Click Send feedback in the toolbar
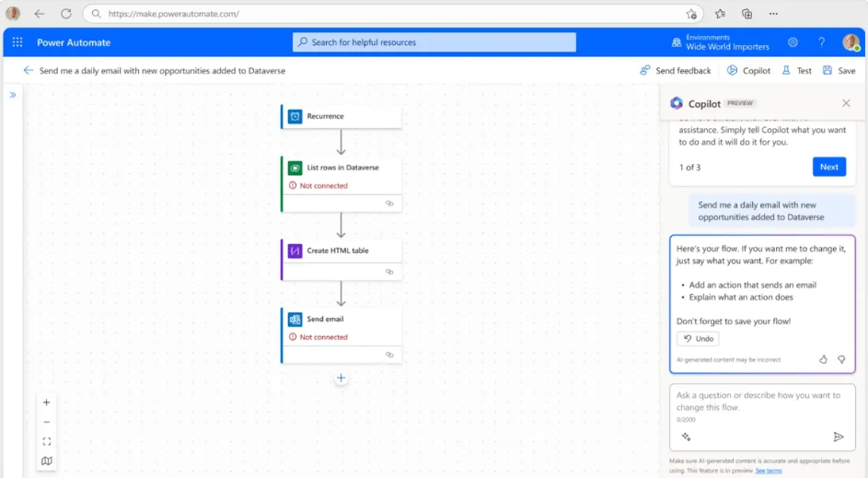This screenshot has width=868, height=478. [676, 70]
